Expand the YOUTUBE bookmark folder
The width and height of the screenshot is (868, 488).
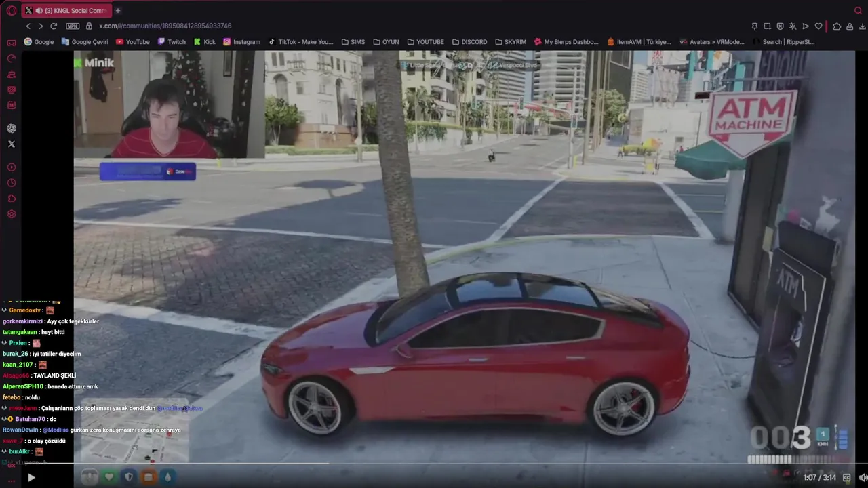[425, 41]
